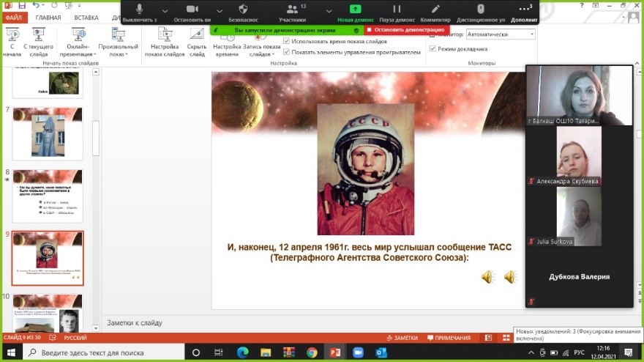
Task: Expand 'Онлайн-презентация' dropdown
Action: point(96,53)
